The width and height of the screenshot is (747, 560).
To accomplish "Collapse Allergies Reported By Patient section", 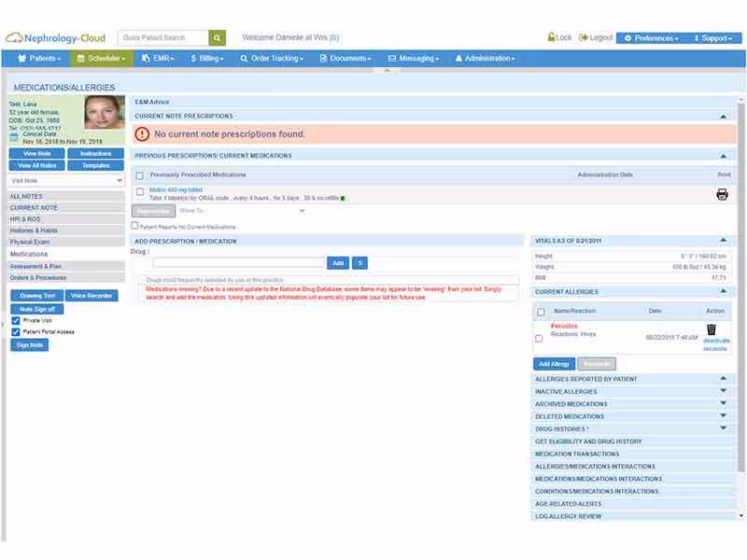I will pyautogui.click(x=723, y=378).
